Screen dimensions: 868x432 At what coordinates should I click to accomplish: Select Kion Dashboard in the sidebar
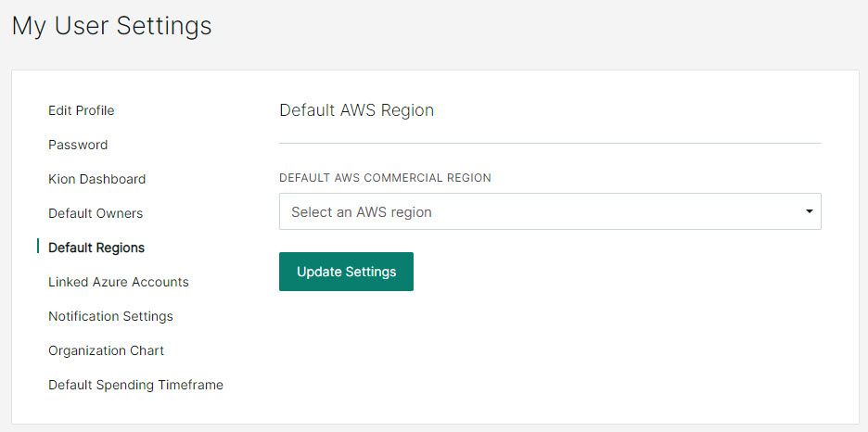96,179
